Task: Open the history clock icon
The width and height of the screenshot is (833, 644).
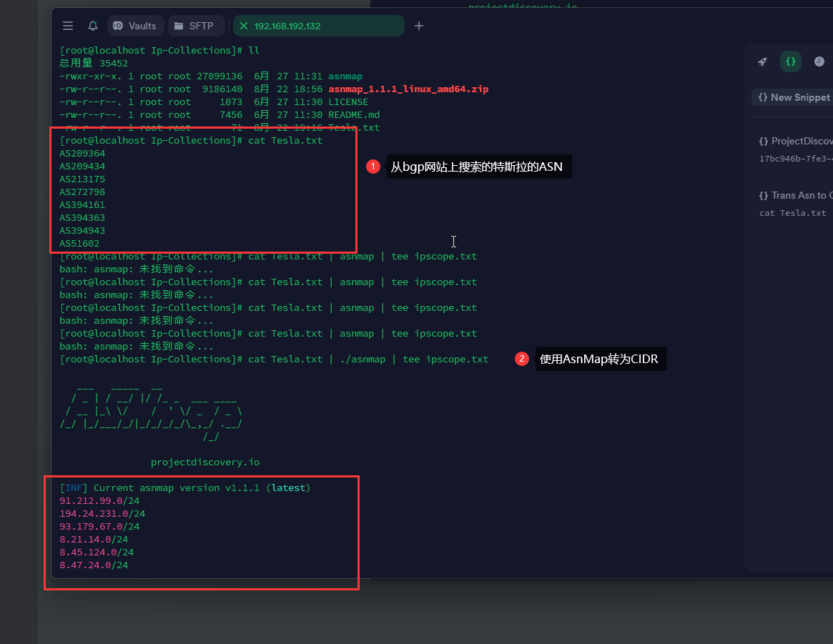Action: tap(819, 61)
